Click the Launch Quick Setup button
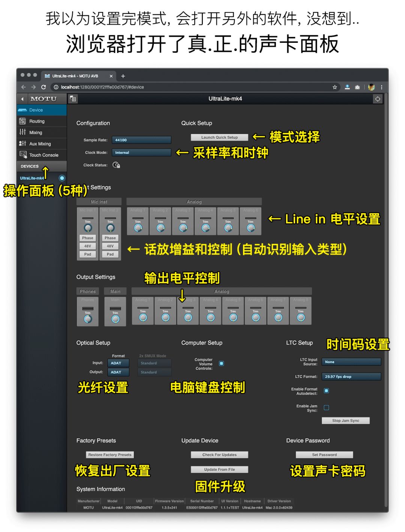This screenshot has width=405, height=532. coord(219,137)
